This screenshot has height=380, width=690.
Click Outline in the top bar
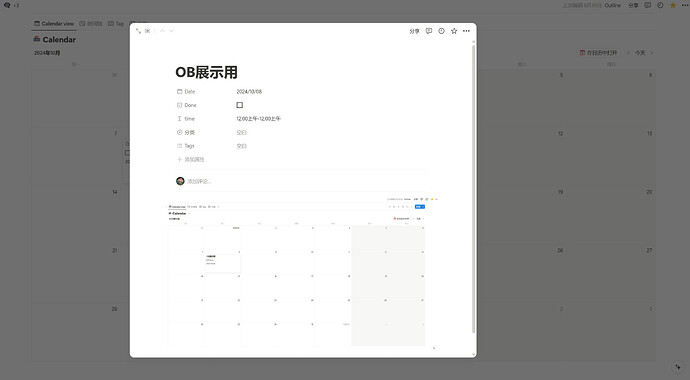tap(613, 5)
